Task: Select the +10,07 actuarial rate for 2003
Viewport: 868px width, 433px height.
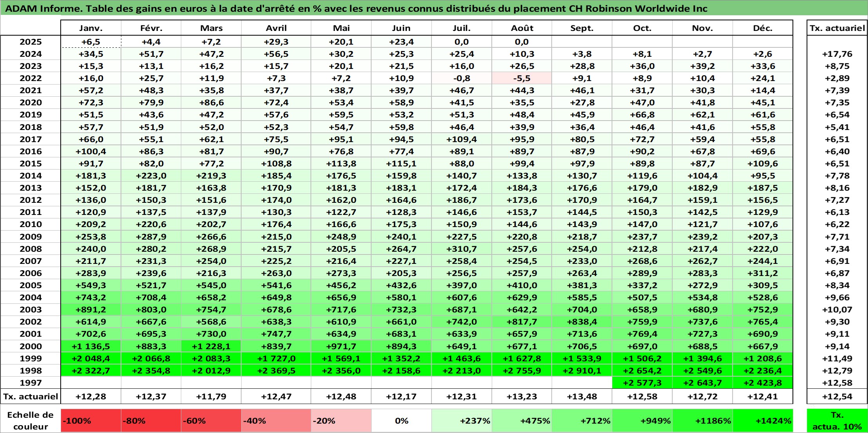Action: click(837, 310)
